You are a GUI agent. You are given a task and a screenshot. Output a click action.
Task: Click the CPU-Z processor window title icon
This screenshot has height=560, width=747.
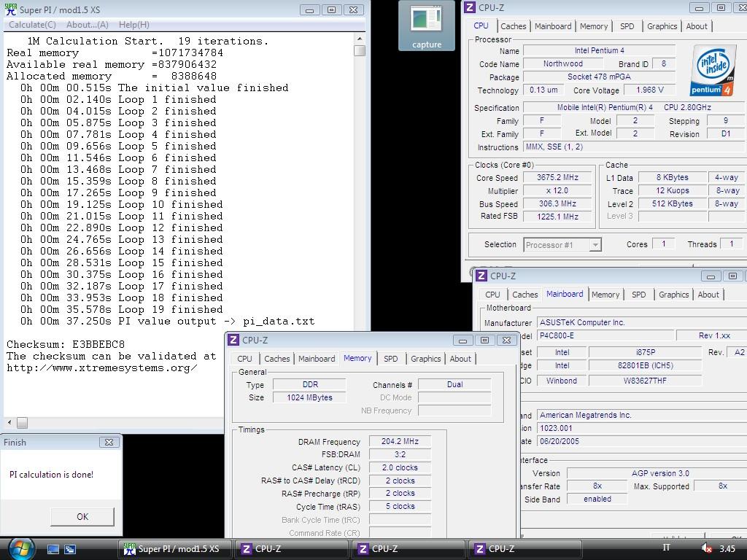tap(470, 7)
